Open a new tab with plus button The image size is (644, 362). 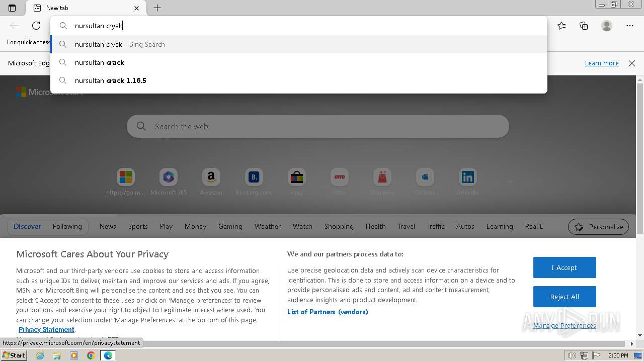tap(157, 8)
